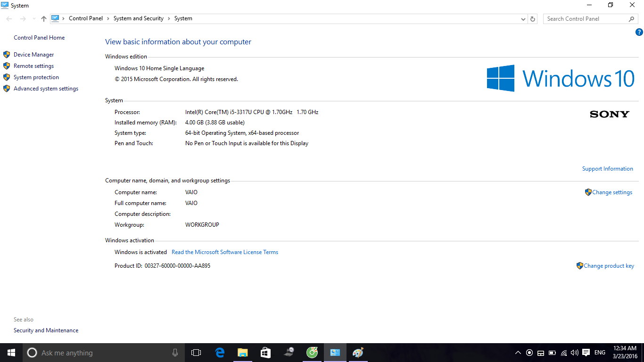Image resolution: width=644 pixels, height=362 pixels.
Task: Check battery status icon
Action: click(x=552, y=353)
